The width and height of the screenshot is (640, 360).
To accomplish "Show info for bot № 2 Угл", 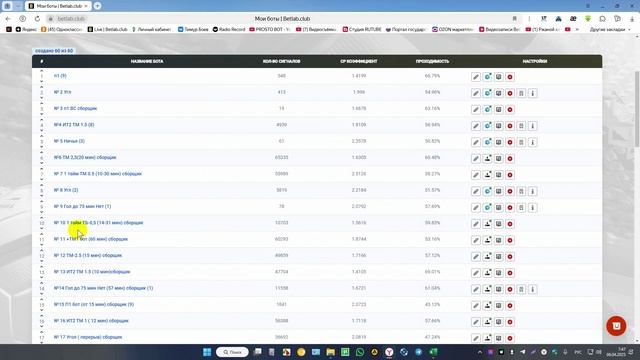I will [x=533, y=93].
